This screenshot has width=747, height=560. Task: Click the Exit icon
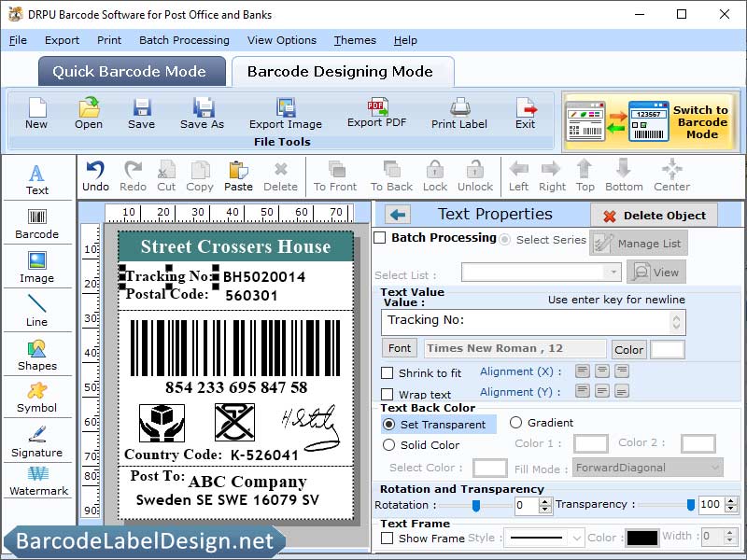[526, 113]
